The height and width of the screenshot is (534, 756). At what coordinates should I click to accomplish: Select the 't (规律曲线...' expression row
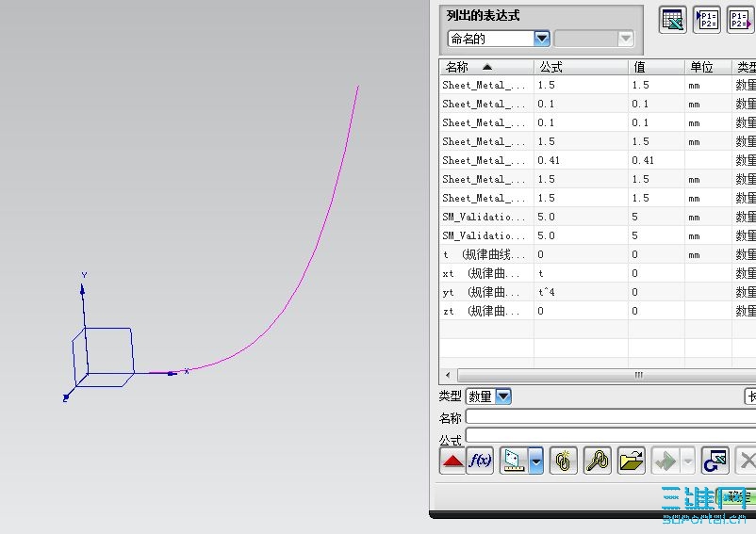click(x=598, y=254)
